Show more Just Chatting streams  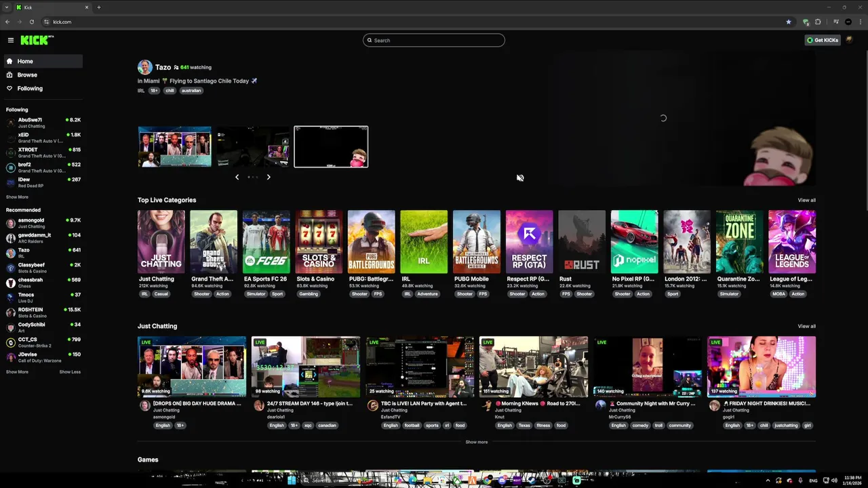point(476,442)
